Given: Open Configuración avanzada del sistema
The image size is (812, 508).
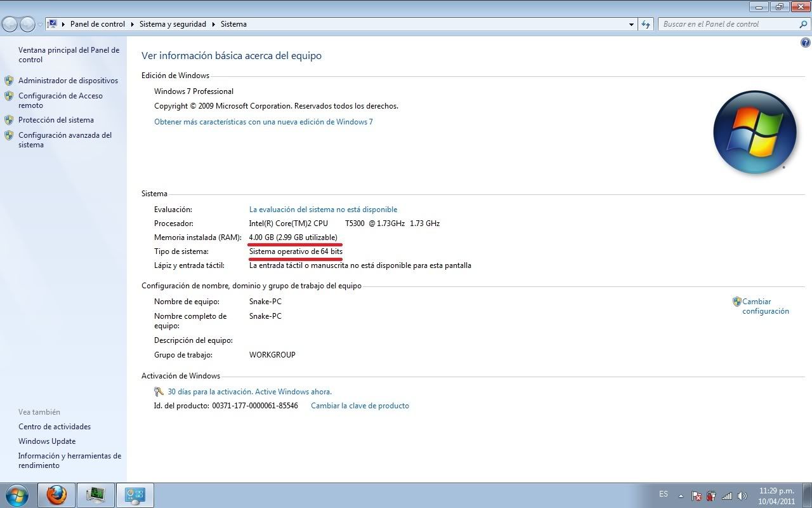Looking at the screenshot, I should pos(65,140).
